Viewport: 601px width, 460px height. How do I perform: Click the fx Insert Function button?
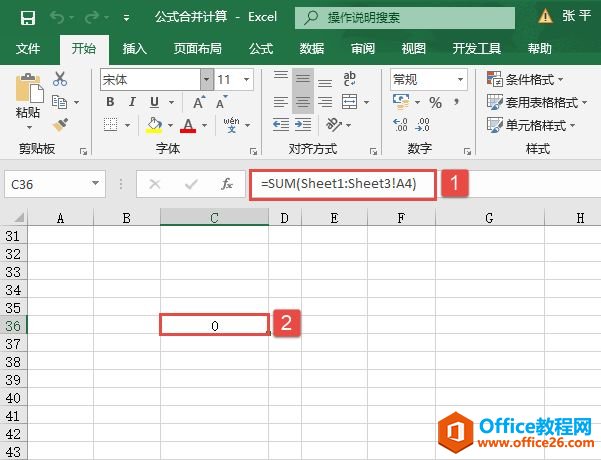(227, 184)
